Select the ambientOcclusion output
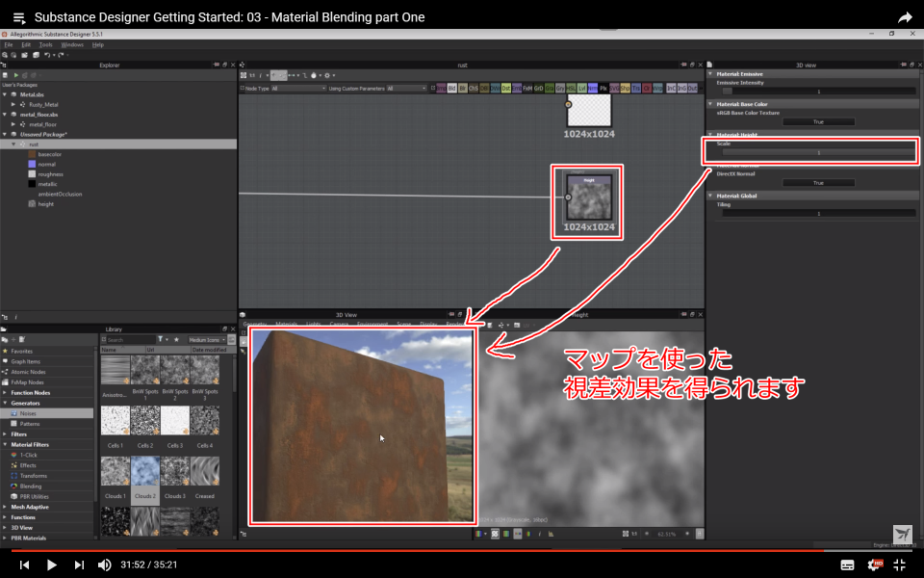 [60, 194]
